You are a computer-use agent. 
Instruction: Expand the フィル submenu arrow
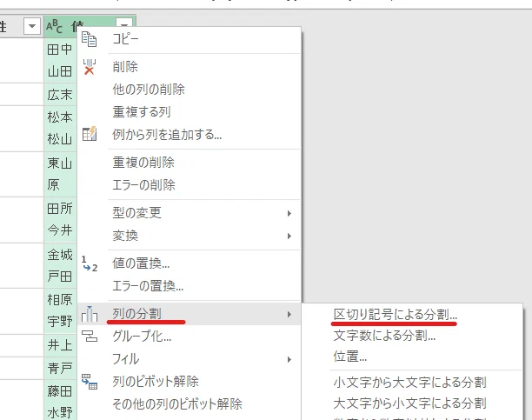click(289, 359)
